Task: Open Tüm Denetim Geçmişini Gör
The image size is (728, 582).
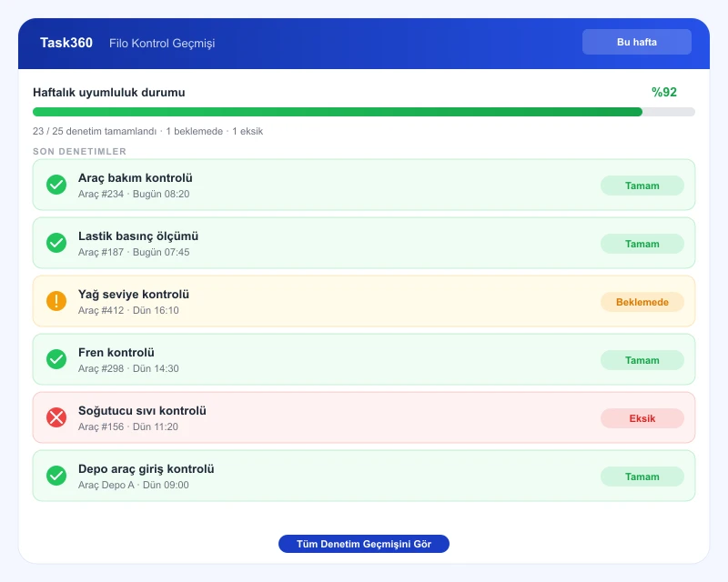Action: (x=363, y=544)
